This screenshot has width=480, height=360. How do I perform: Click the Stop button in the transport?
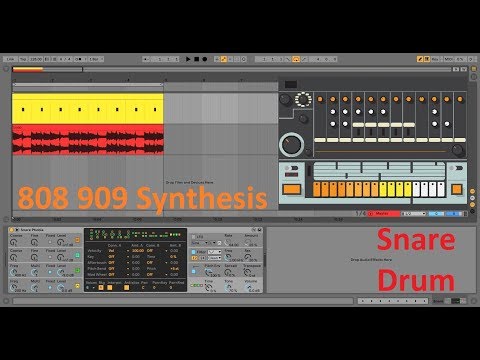click(x=197, y=59)
